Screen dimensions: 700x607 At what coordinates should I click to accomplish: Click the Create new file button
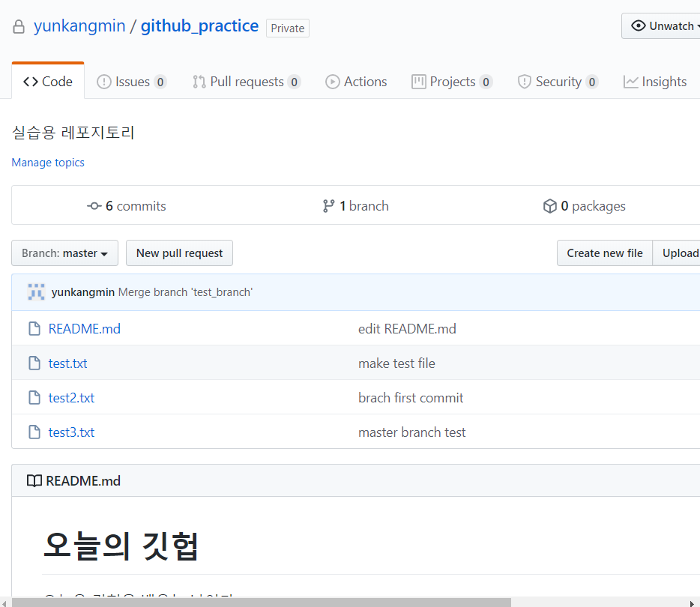pos(605,253)
